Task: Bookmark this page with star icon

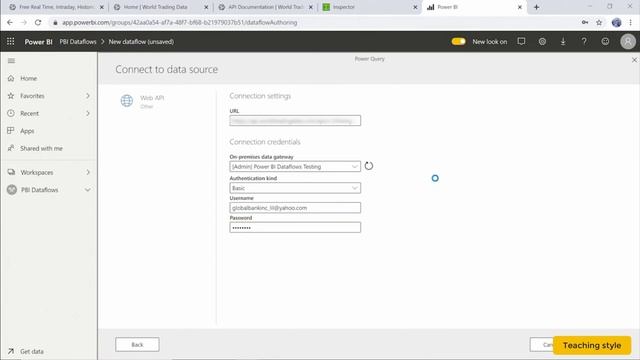Action: (x=599, y=23)
